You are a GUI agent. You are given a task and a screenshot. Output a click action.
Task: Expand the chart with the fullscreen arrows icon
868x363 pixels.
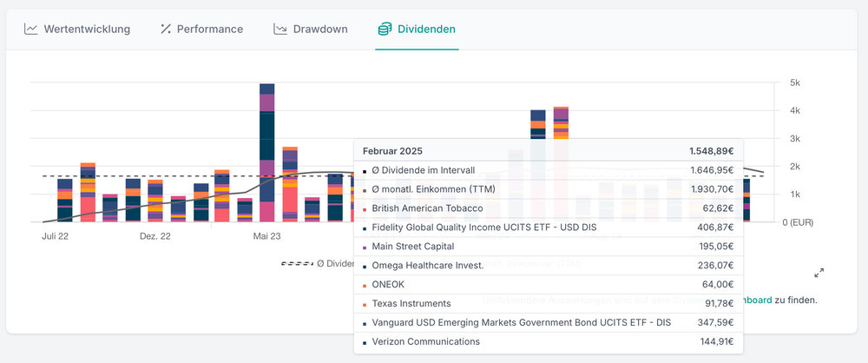819,273
